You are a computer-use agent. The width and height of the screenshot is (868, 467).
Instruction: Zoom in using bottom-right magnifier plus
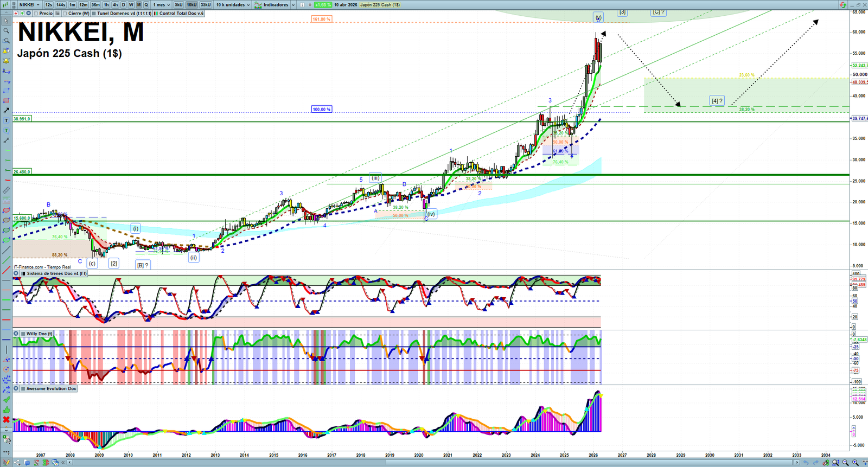tap(856, 463)
